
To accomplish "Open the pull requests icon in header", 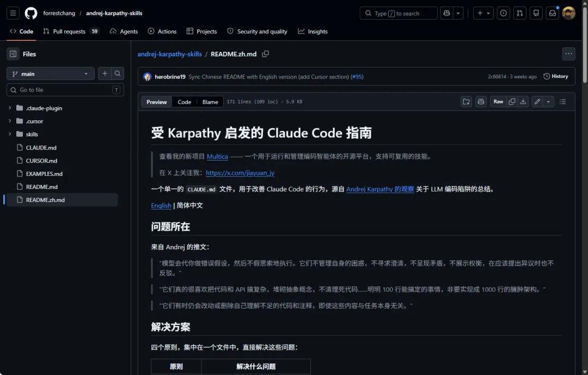I will coord(520,13).
